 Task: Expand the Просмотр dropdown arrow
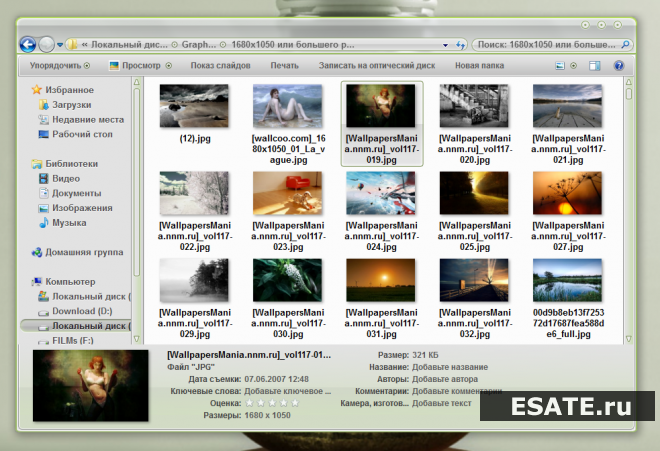tap(169, 66)
